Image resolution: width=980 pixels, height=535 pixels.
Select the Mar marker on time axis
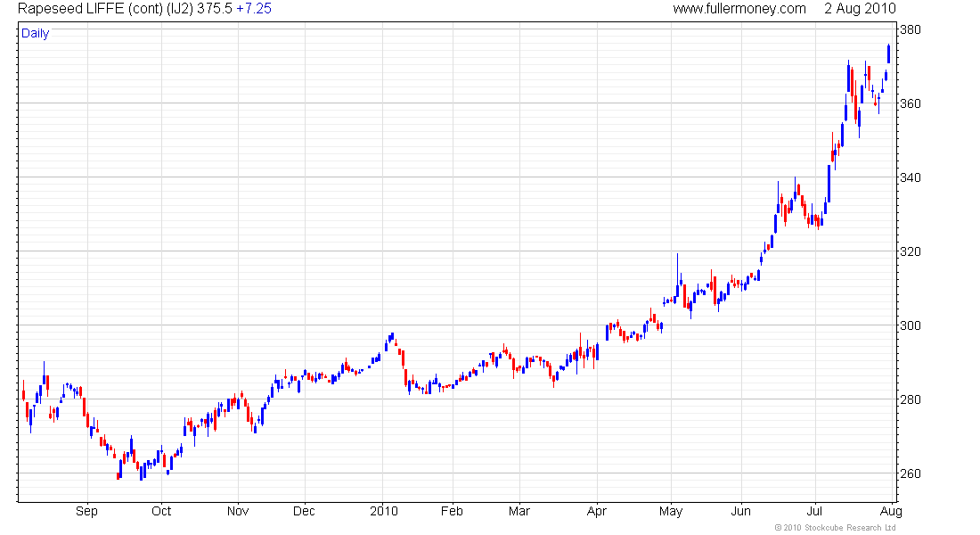519,511
